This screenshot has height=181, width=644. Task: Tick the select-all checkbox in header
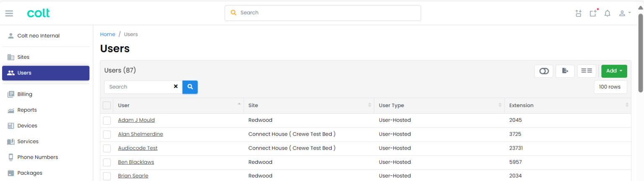pyautogui.click(x=107, y=105)
